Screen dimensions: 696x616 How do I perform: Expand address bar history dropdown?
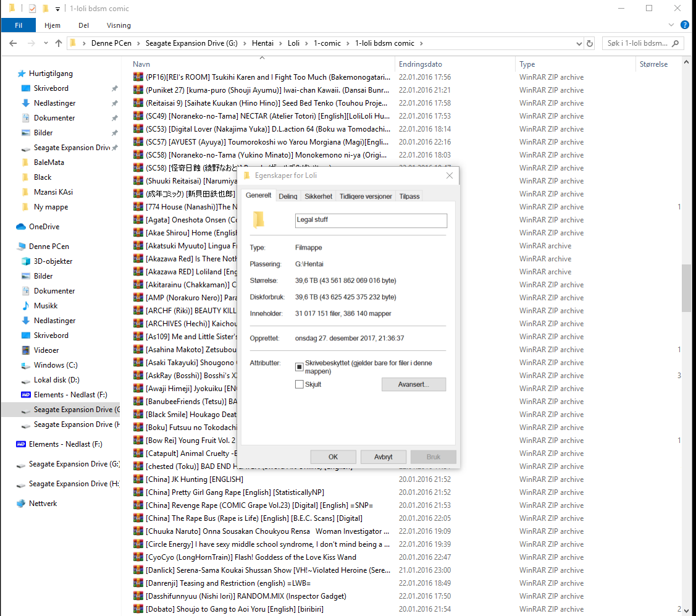tap(579, 43)
